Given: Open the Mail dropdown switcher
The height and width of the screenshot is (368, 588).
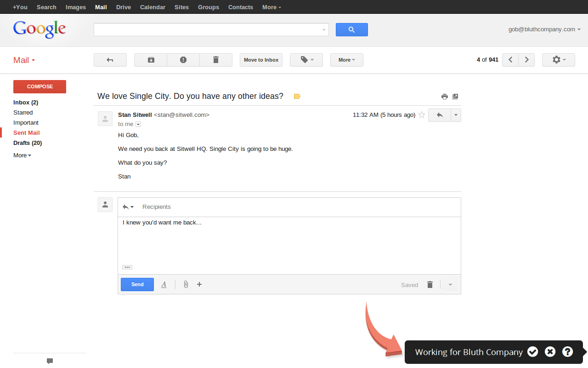Looking at the screenshot, I should coord(24,60).
